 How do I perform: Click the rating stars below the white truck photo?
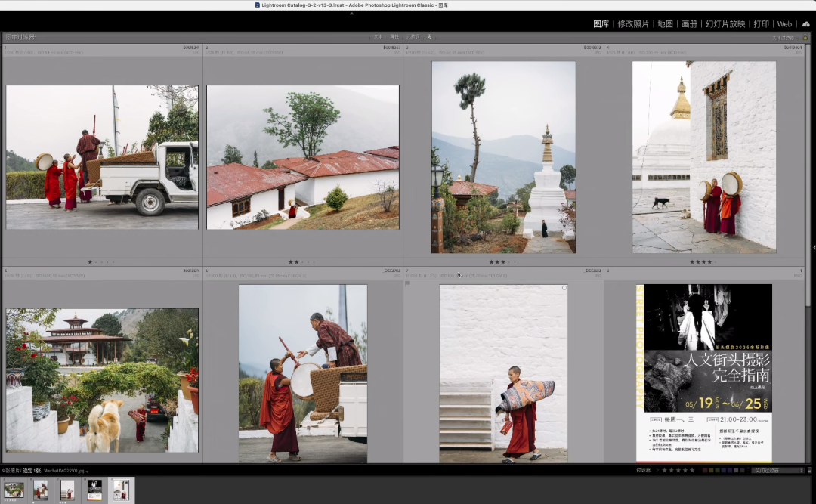101,262
